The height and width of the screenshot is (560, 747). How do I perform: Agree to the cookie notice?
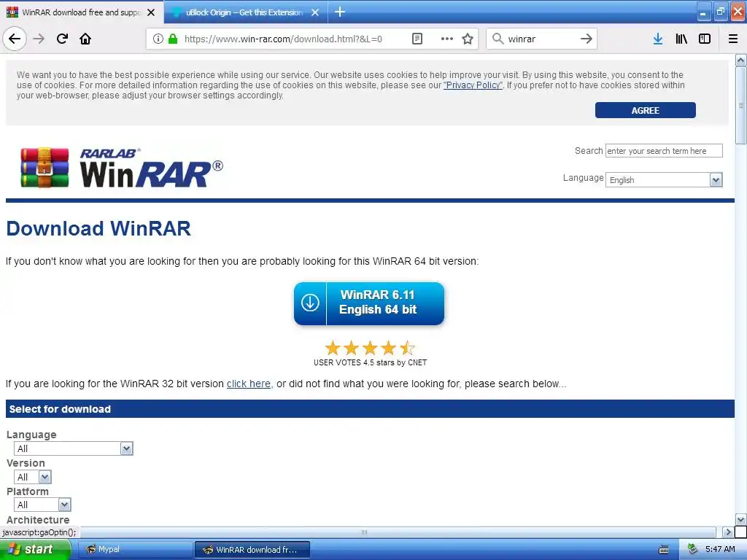tap(645, 110)
